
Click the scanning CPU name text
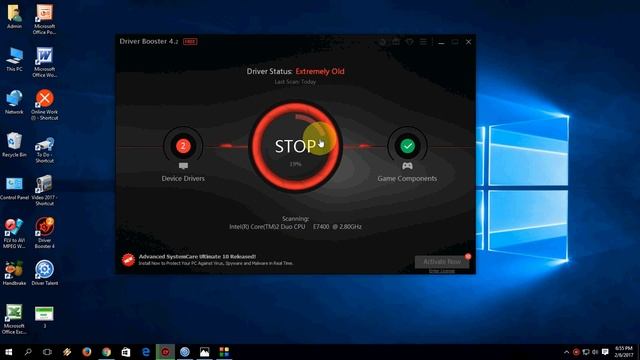click(x=295, y=227)
